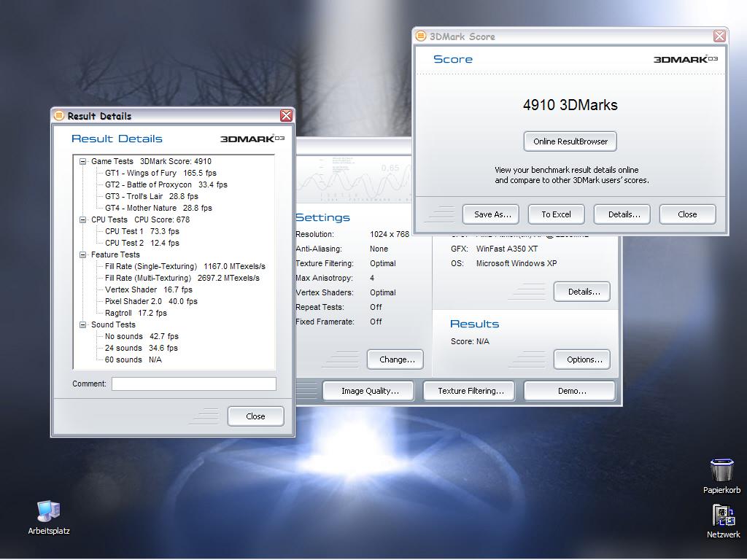
Task: Click the Result Details title bar icon
Action: point(59,116)
